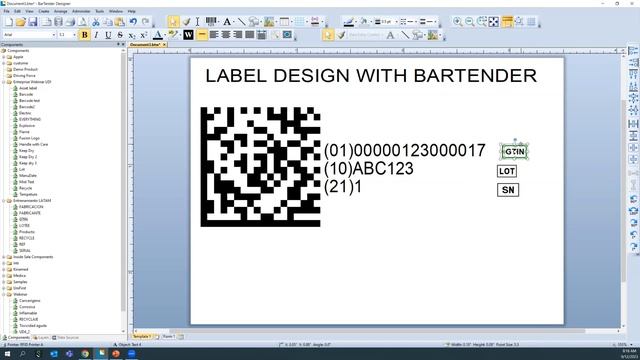Click the font color 'A' icon
The width and height of the screenshot is (640, 360).
point(158,35)
